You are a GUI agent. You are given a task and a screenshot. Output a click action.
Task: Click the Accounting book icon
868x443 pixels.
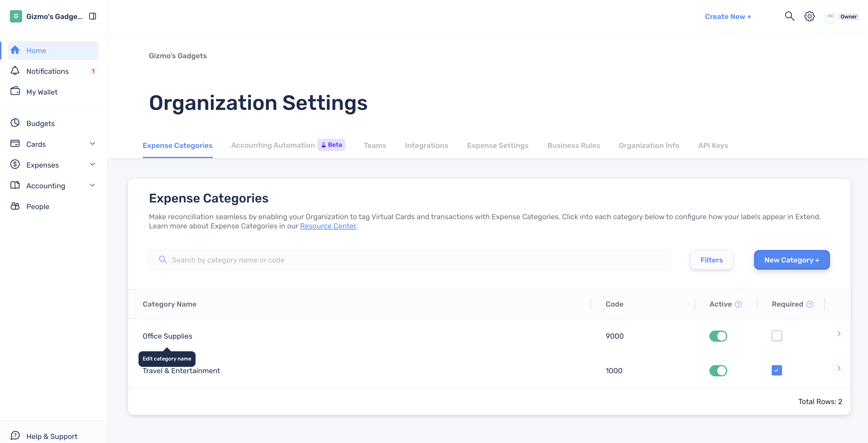[x=15, y=185]
